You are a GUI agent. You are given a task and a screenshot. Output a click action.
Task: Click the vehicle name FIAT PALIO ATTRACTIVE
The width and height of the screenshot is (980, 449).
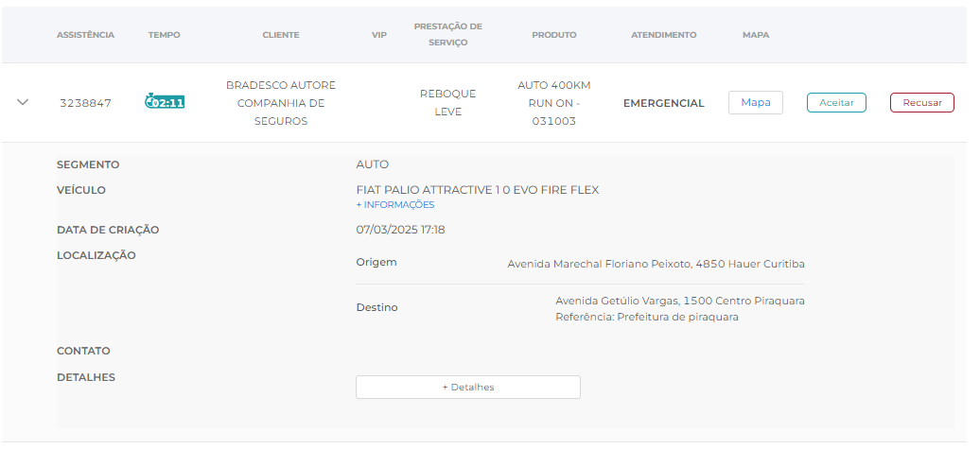(x=477, y=190)
